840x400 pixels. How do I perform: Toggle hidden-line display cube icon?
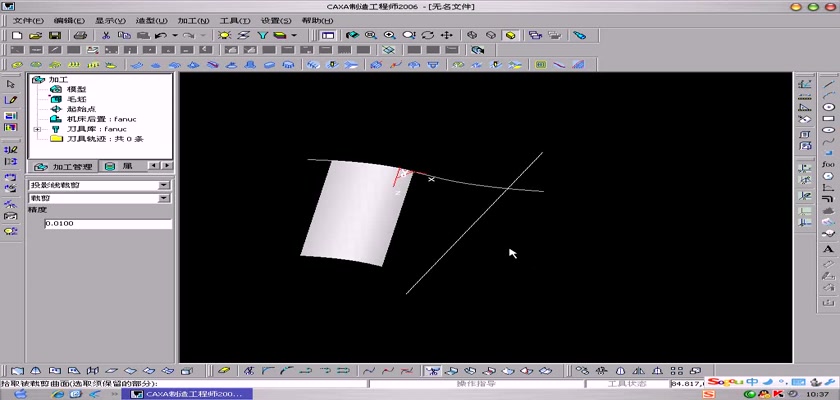point(491,35)
